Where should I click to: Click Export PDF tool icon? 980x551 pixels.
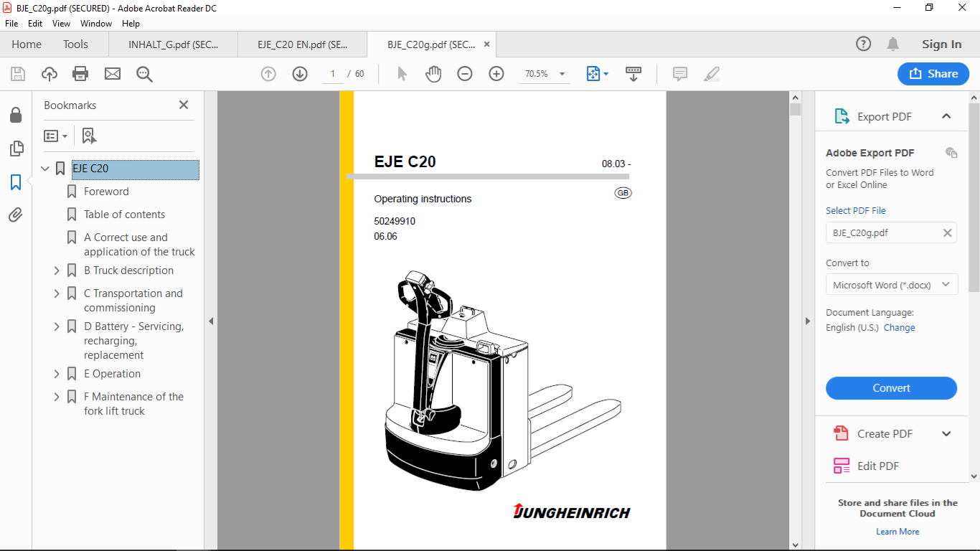tap(841, 116)
